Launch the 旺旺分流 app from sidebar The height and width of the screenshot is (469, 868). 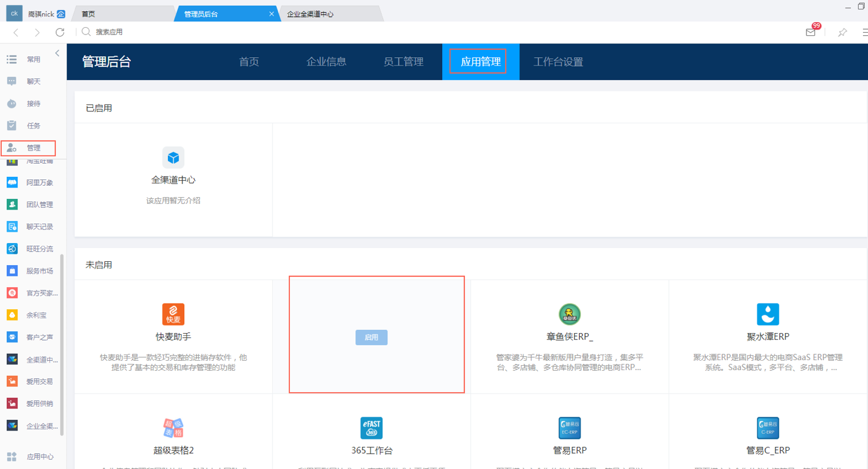[30, 249]
